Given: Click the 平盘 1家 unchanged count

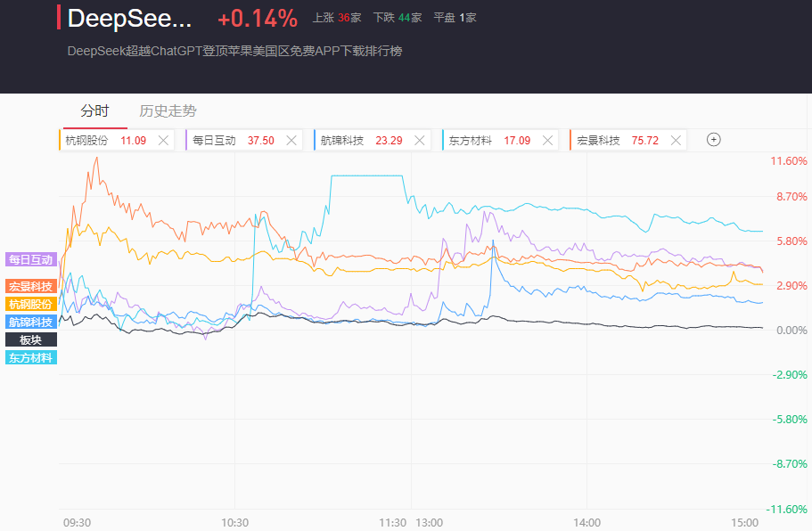Looking at the screenshot, I should point(455,18).
